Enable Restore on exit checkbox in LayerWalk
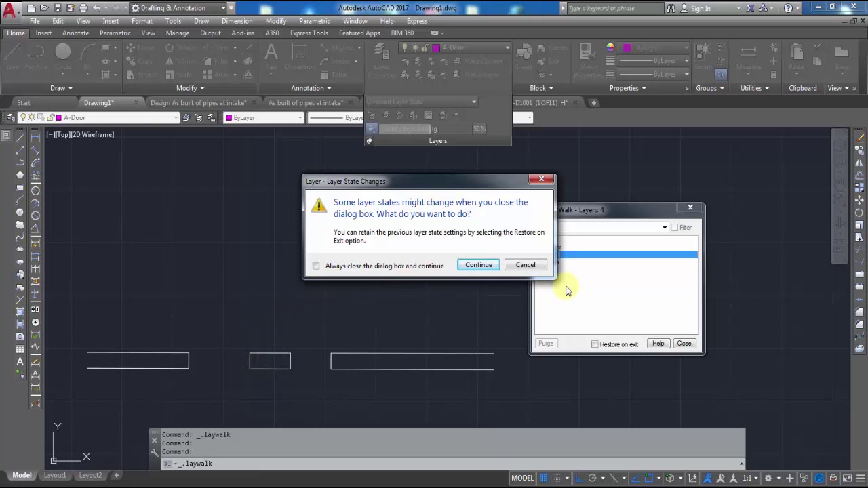 [x=595, y=344]
